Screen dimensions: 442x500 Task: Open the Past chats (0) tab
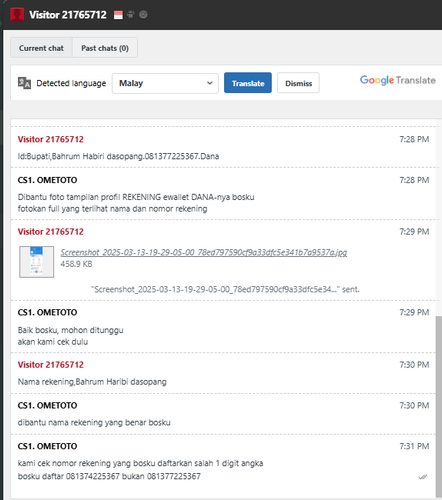click(105, 48)
